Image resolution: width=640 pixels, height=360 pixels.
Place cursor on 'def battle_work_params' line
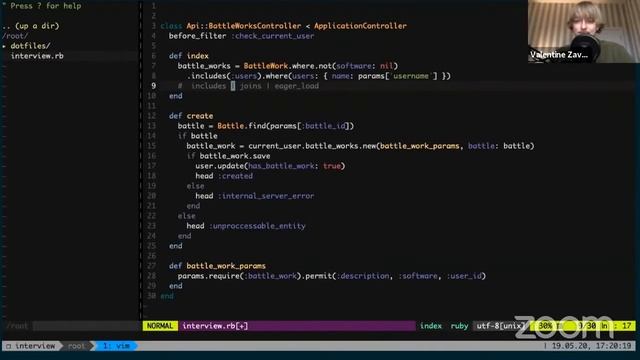[218, 266]
